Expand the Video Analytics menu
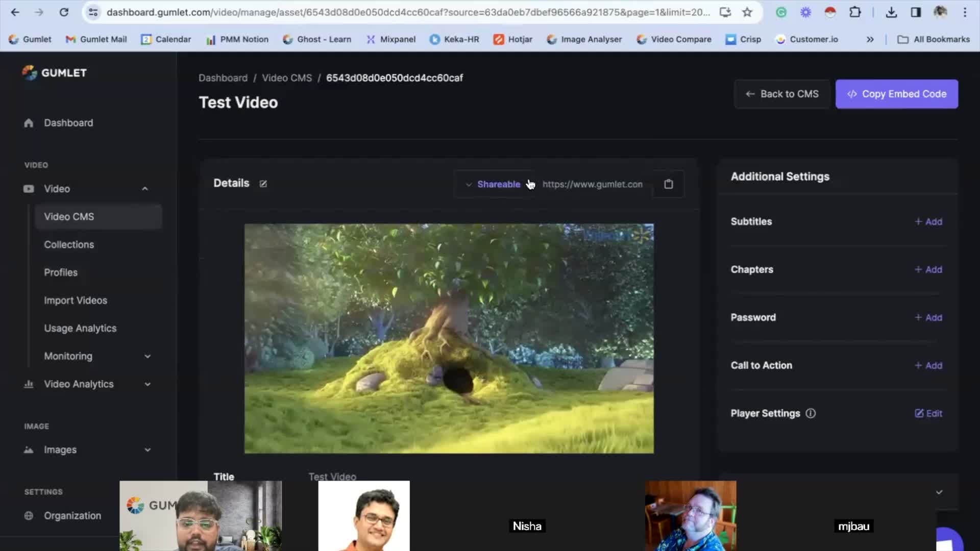 pos(148,384)
